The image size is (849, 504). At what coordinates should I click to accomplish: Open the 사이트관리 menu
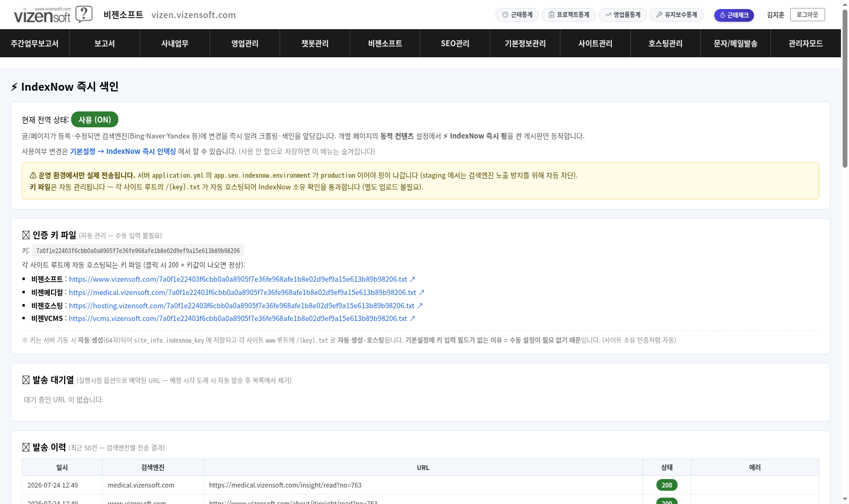(595, 44)
